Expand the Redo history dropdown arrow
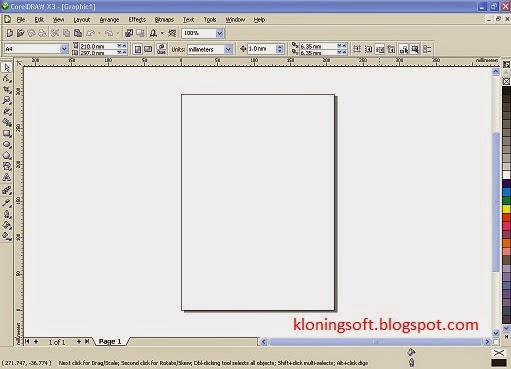 117,33
